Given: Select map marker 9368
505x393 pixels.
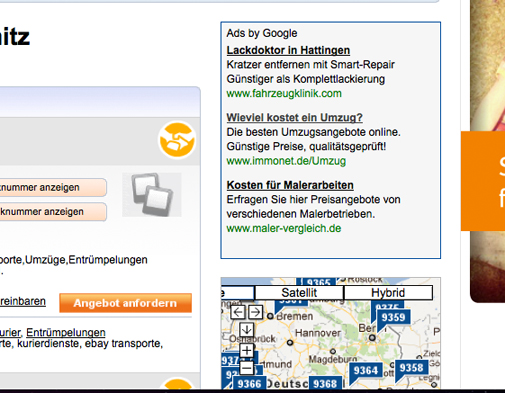Looking at the screenshot, I should point(325,384).
